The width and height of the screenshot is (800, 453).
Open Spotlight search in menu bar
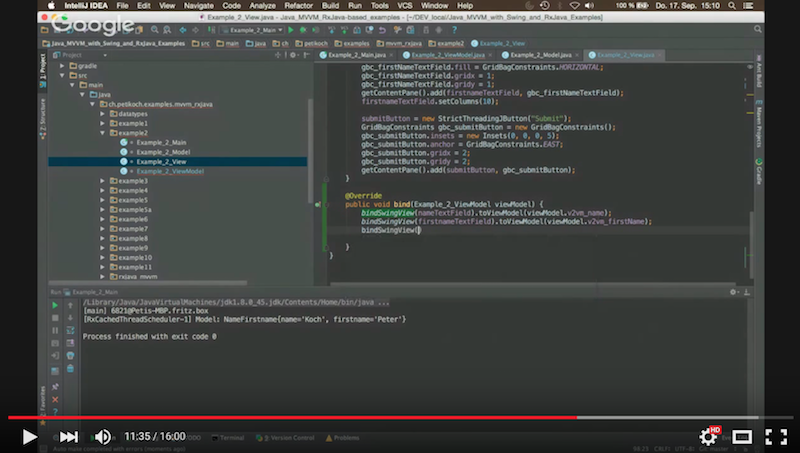tap(732, 6)
